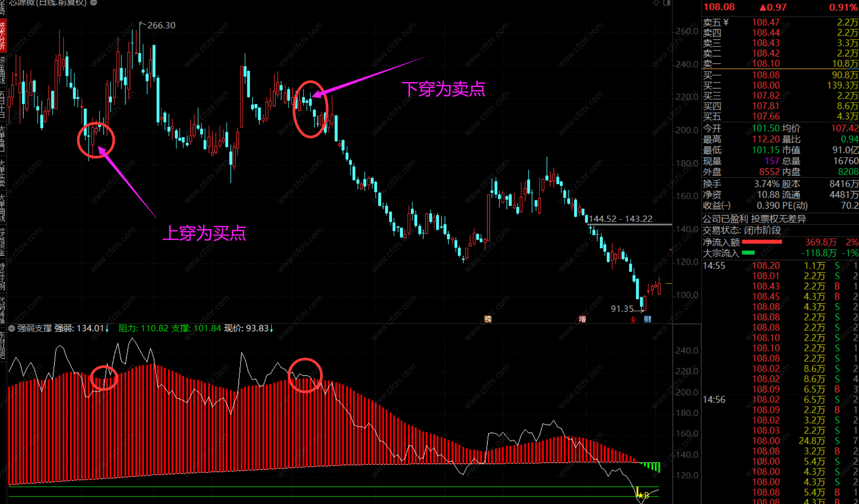Click the 增 event marker icon
Screen dimensions: 859x504
pos(582,319)
